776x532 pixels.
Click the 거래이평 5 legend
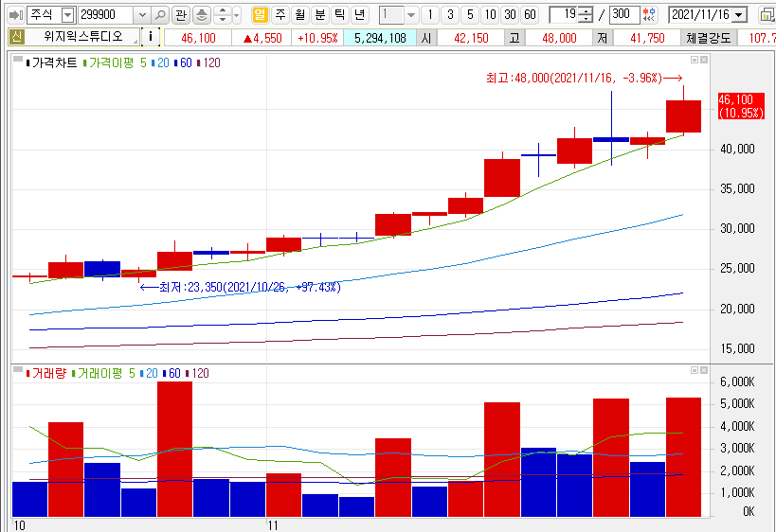103,373
